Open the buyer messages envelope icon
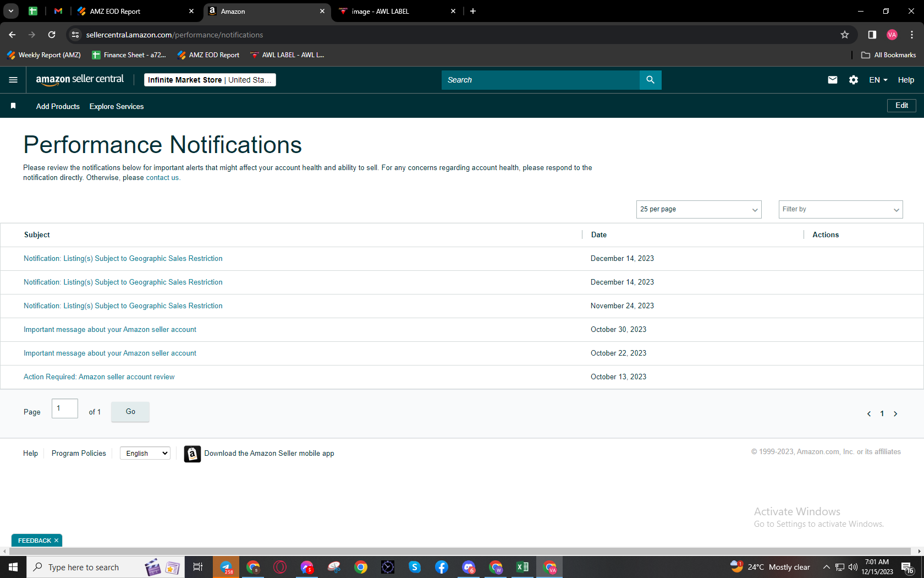Viewport: 924px width, 578px height. [x=833, y=80]
